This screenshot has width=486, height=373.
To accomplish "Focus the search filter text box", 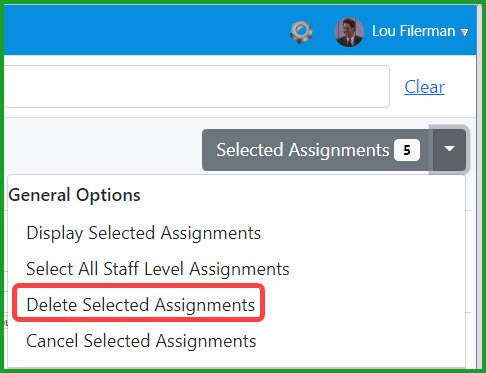I will pyautogui.click(x=197, y=86).
